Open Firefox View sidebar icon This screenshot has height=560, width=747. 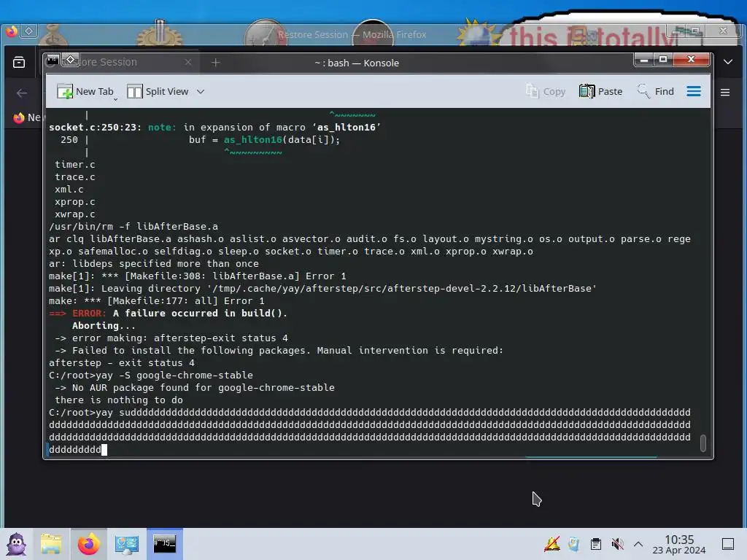pos(19,63)
